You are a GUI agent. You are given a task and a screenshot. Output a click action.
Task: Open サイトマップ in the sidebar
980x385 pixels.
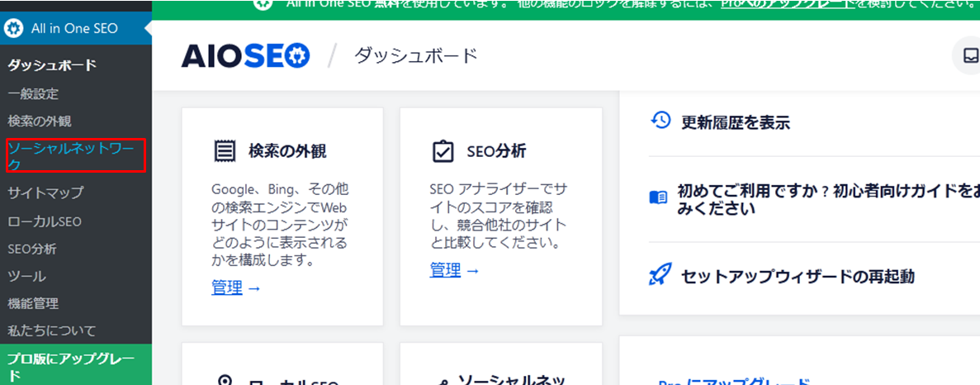[45, 192]
